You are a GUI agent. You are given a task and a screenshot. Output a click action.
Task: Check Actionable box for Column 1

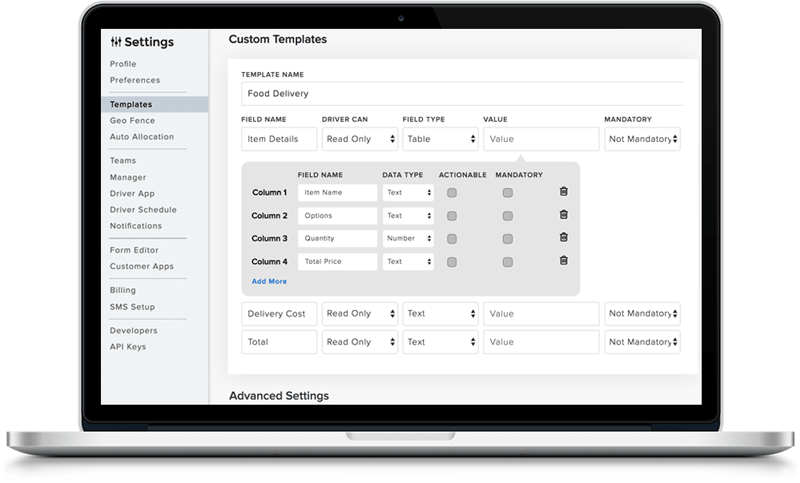click(452, 192)
